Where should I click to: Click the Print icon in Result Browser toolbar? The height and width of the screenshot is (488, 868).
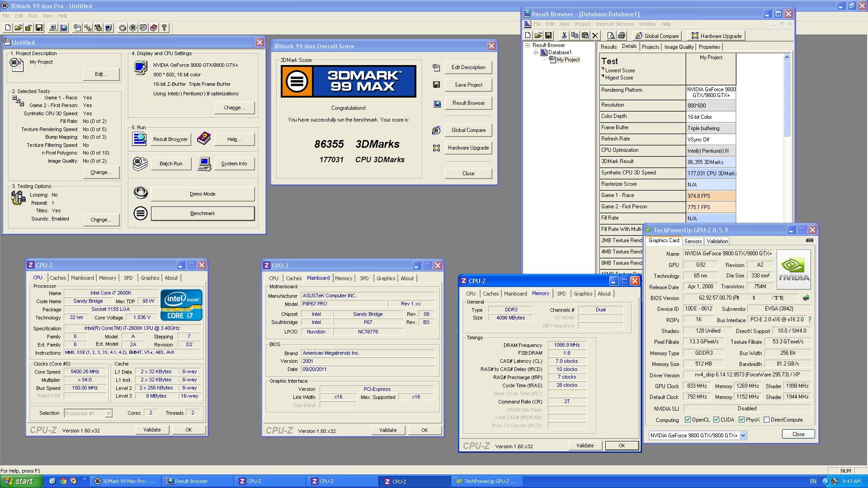click(x=622, y=36)
